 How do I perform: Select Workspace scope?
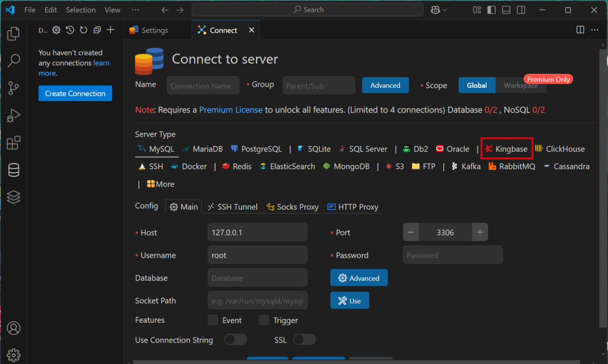[x=520, y=86]
